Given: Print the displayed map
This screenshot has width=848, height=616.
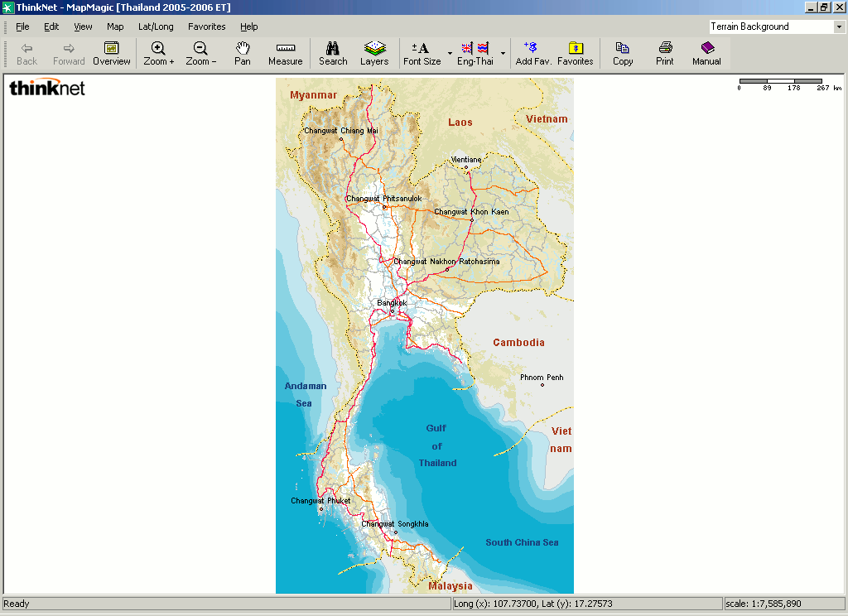Looking at the screenshot, I should [664, 53].
